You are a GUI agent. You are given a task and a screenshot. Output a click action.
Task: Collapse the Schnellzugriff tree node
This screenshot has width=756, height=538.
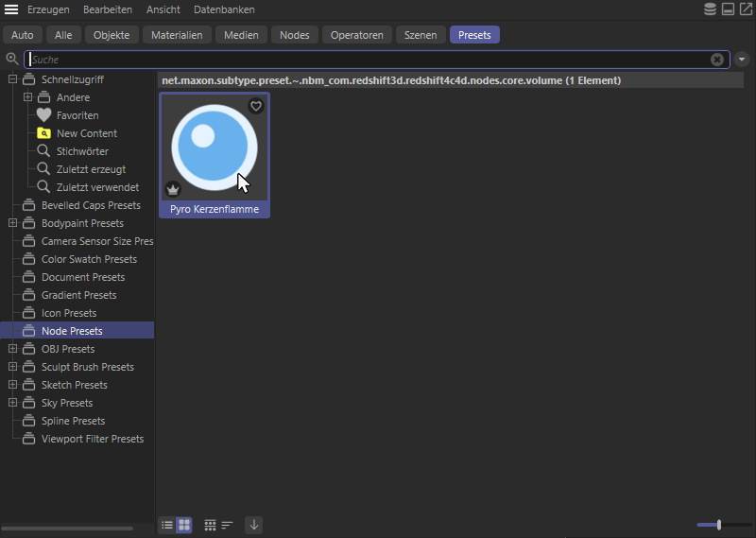(13, 79)
